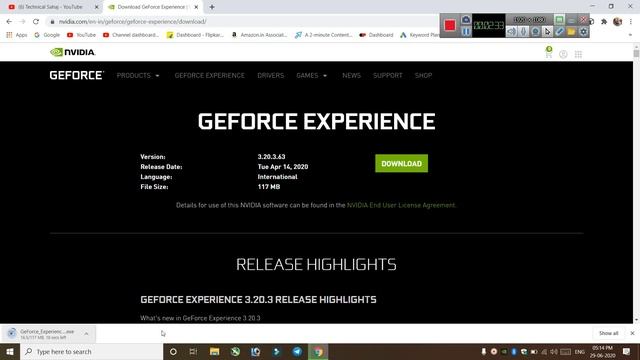Image resolution: width=640 pixels, height=360 pixels.
Task: Click the recorder's resolution size label
Action: (529, 20)
